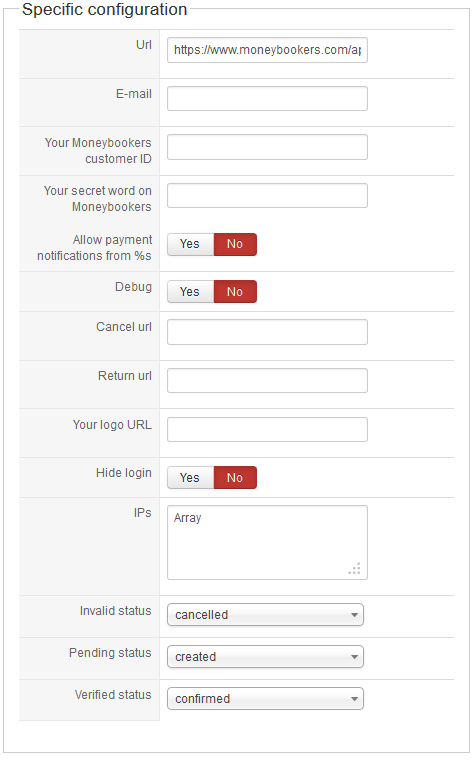
Task: Focus the Your logo URL field
Action: (267, 430)
